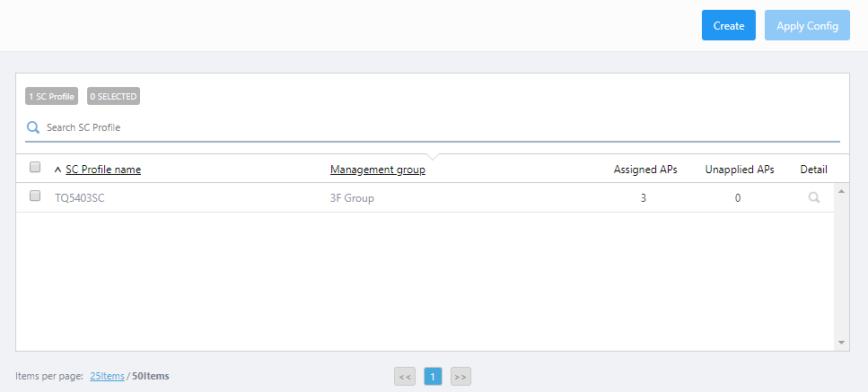Focus the Search SC Profile field

click(x=431, y=127)
